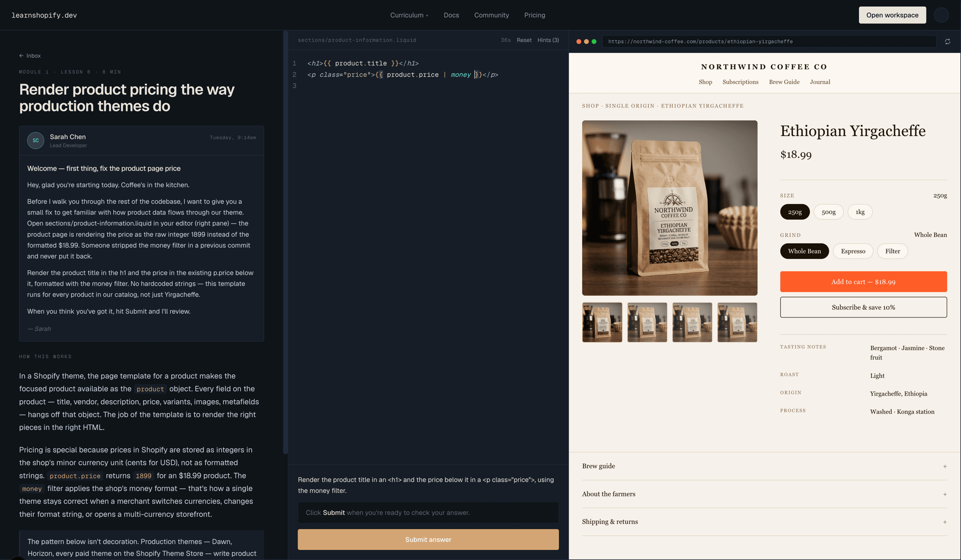Click Subscribe & save 10% button
Viewport: 961px width, 560px height.
(863, 307)
